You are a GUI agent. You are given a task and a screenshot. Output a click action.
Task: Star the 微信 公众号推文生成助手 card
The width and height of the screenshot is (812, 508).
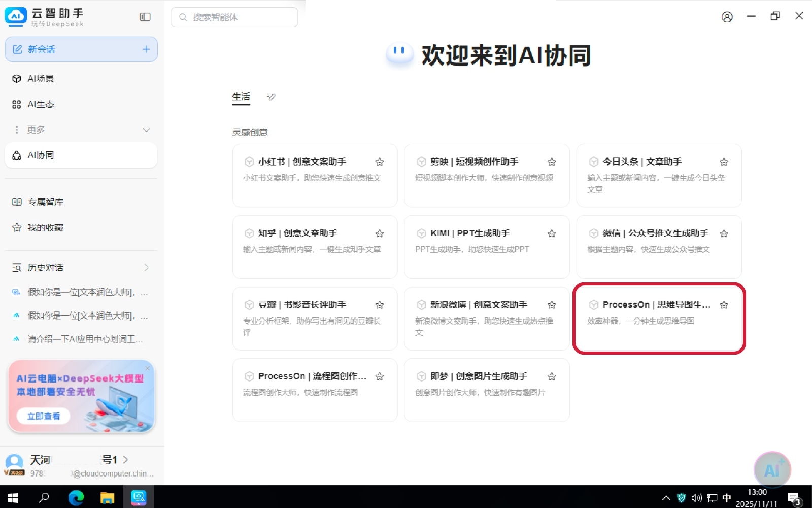724,234
